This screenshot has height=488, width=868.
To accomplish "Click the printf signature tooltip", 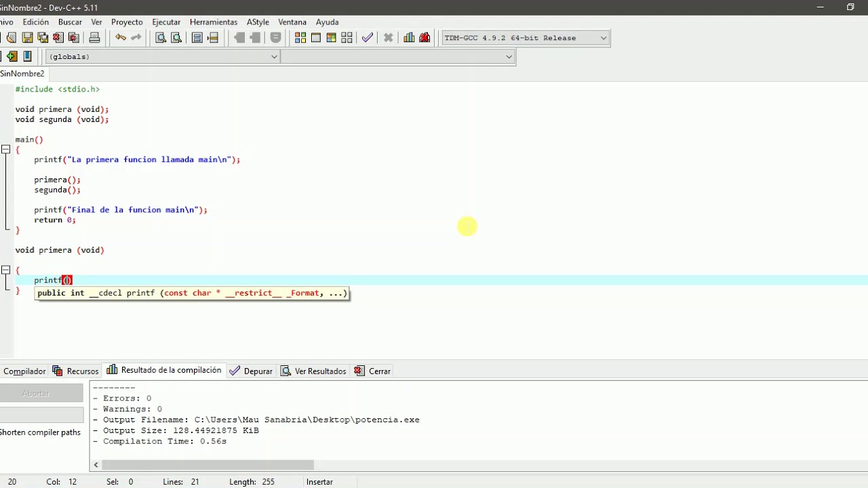I will tap(192, 293).
